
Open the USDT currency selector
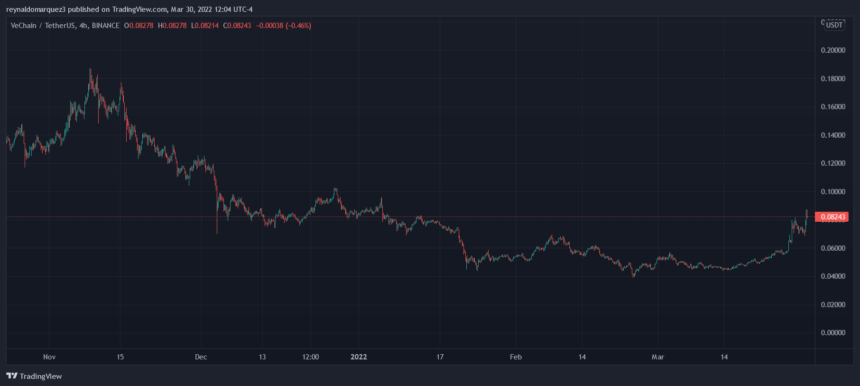pyautogui.click(x=834, y=25)
